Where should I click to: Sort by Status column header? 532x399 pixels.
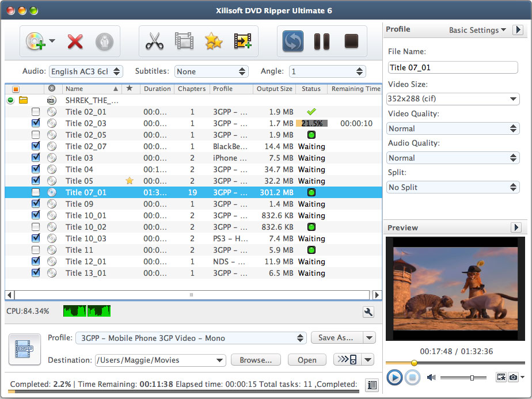click(311, 89)
